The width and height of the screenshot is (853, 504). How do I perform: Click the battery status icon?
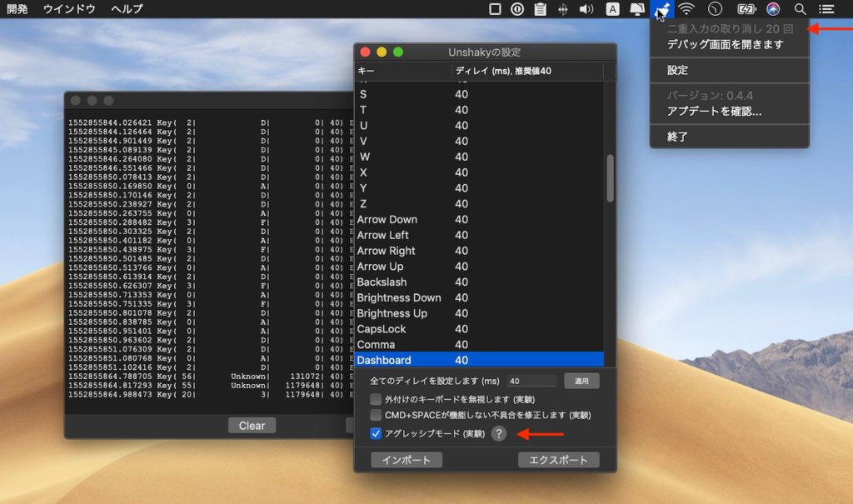click(x=746, y=9)
